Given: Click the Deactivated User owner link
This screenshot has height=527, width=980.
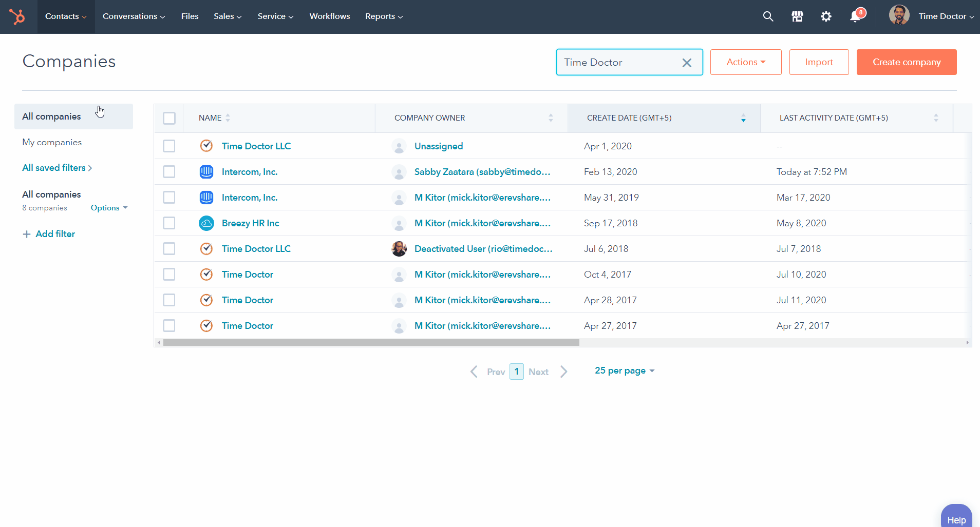Looking at the screenshot, I should 483,249.
